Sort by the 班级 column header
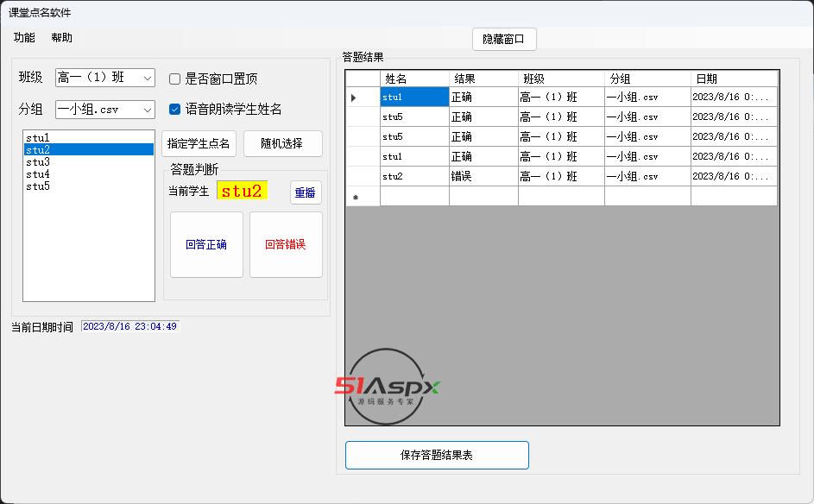814x504 pixels. [x=561, y=79]
